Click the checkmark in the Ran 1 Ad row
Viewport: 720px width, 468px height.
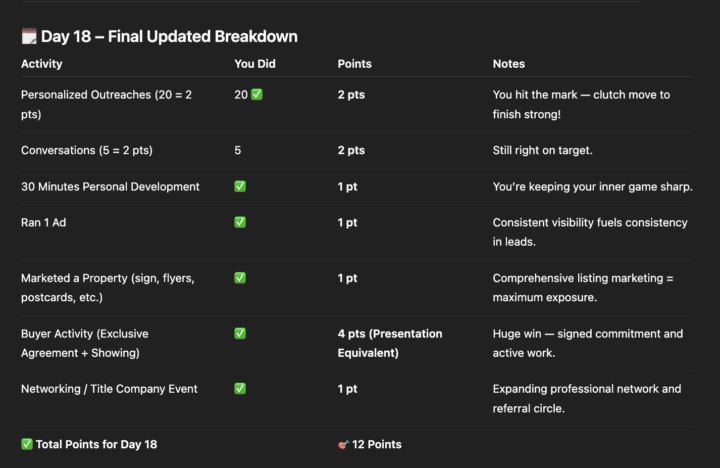(240, 222)
